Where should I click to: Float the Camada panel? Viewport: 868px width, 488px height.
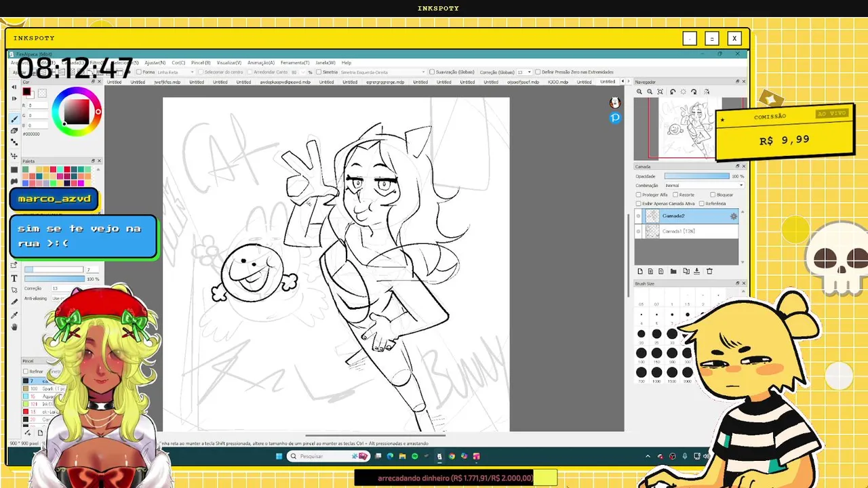[x=737, y=166]
